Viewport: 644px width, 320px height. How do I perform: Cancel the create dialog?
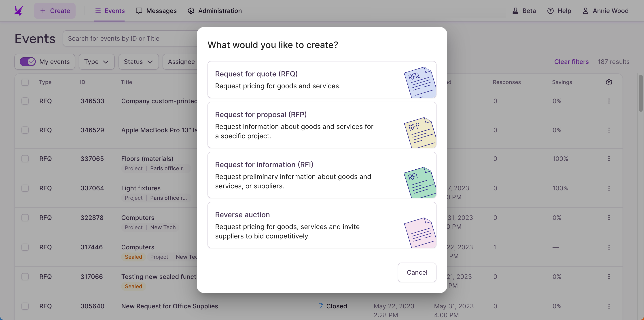[x=417, y=272]
